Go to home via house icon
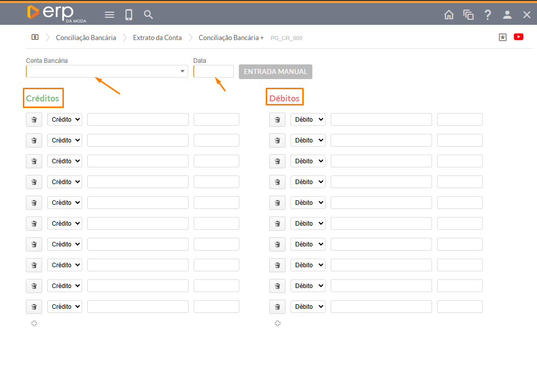This screenshot has height=392, width=537. (x=449, y=15)
